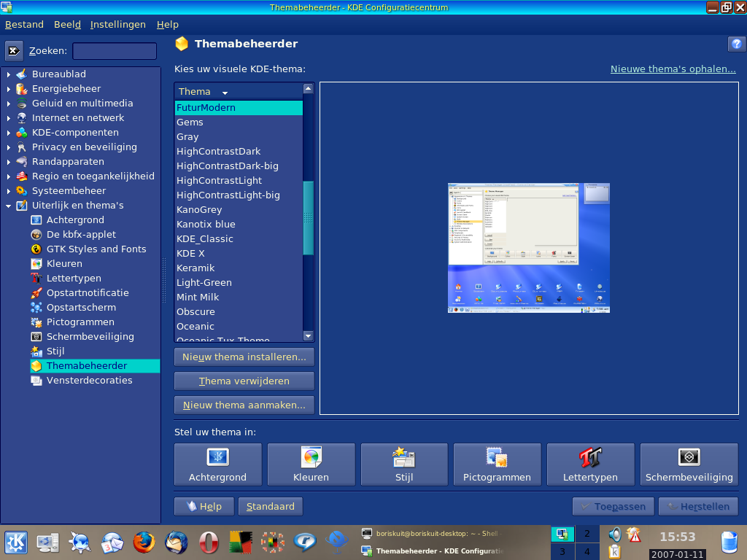The image size is (747, 560).
Task: Click Nieuwe thema's ophalen link
Action: pyautogui.click(x=673, y=69)
